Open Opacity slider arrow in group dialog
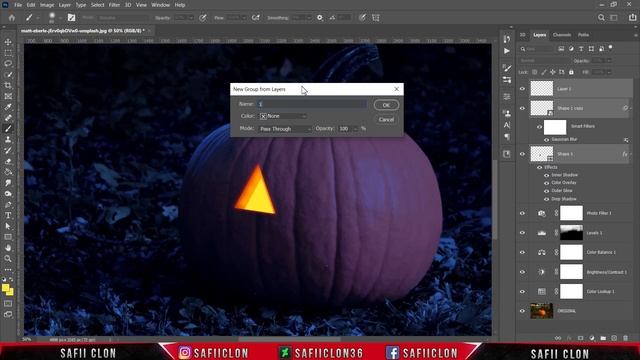The width and height of the screenshot is (640, 360). 356,129
